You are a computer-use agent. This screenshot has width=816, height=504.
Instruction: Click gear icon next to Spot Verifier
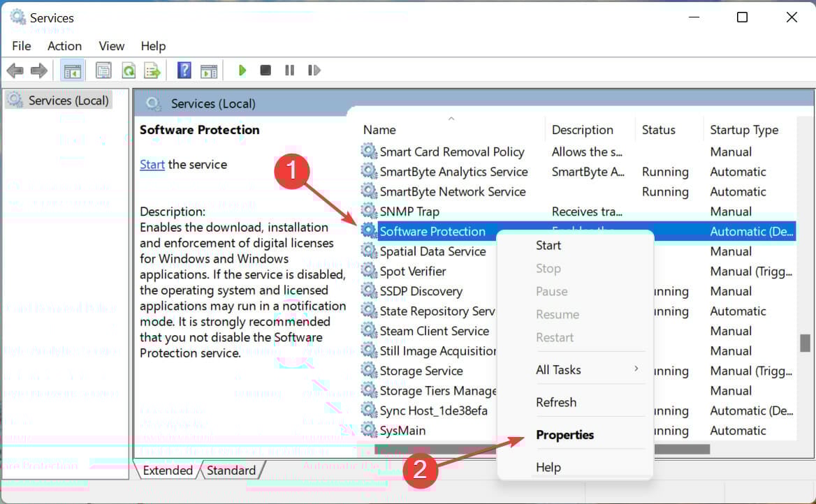[x=369, y=270]
